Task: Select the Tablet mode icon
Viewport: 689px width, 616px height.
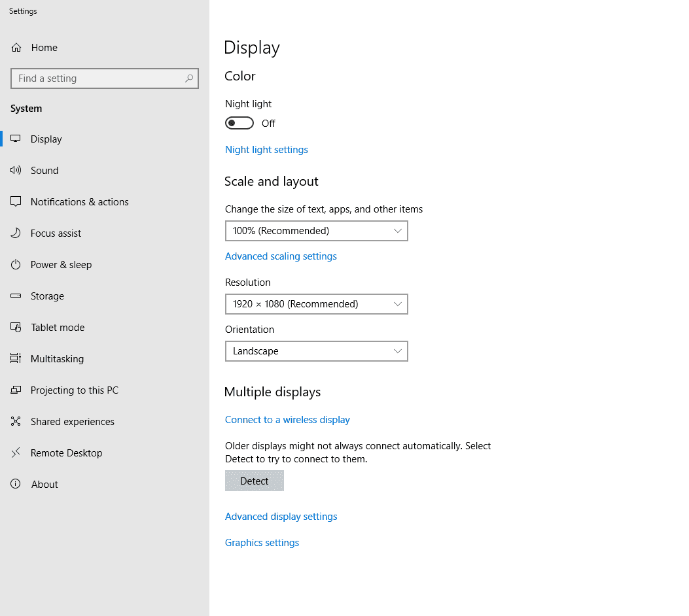Action: coord(16,327)
